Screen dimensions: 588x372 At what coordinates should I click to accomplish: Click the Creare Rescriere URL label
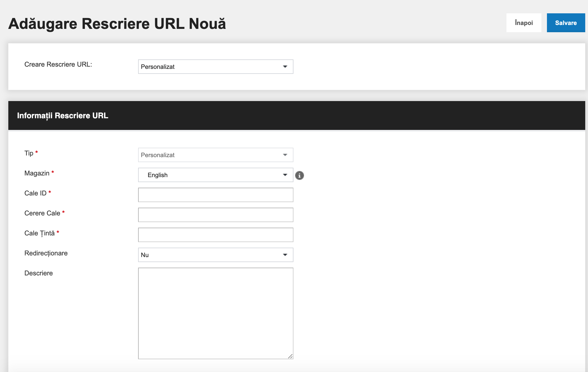(x=58, y=64)
